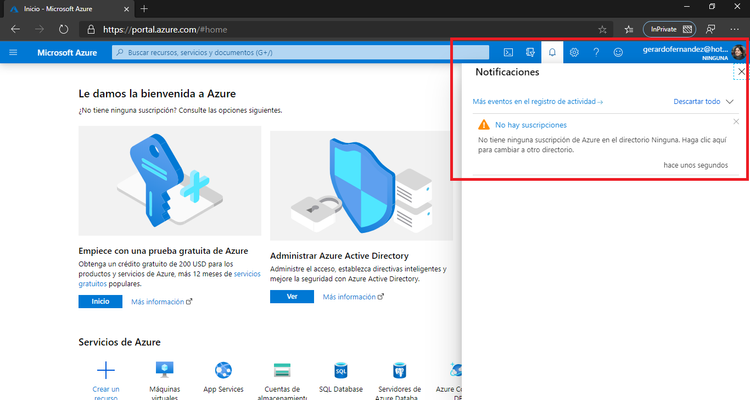Click the 'Servicios de Azure' heading
The image size is (750, 400).
coord(120,342)
